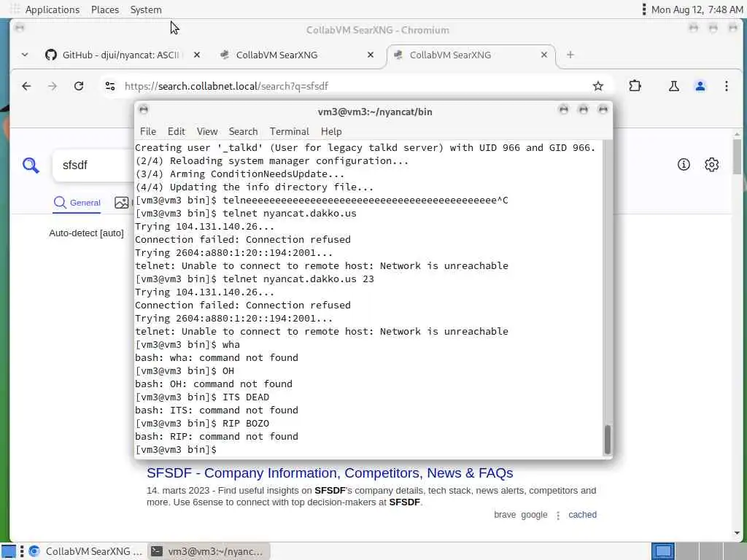This screenshot has width=747, height=560.
Task: Open the Chromium profile avatar
Action: point(700,86)
